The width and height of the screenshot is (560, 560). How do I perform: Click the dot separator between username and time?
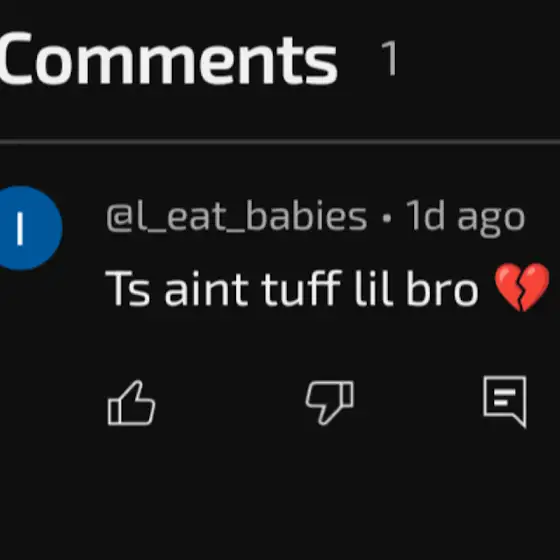point(387,218)
